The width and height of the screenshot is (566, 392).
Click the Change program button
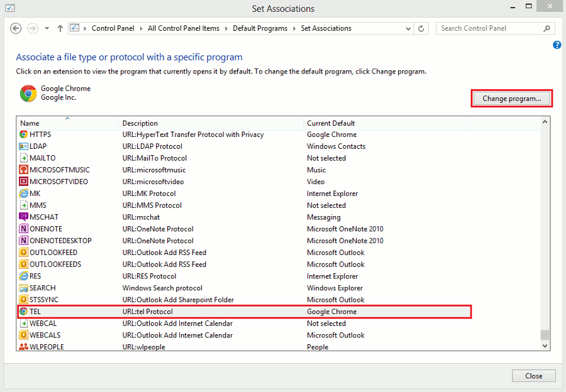pos(511,99)
